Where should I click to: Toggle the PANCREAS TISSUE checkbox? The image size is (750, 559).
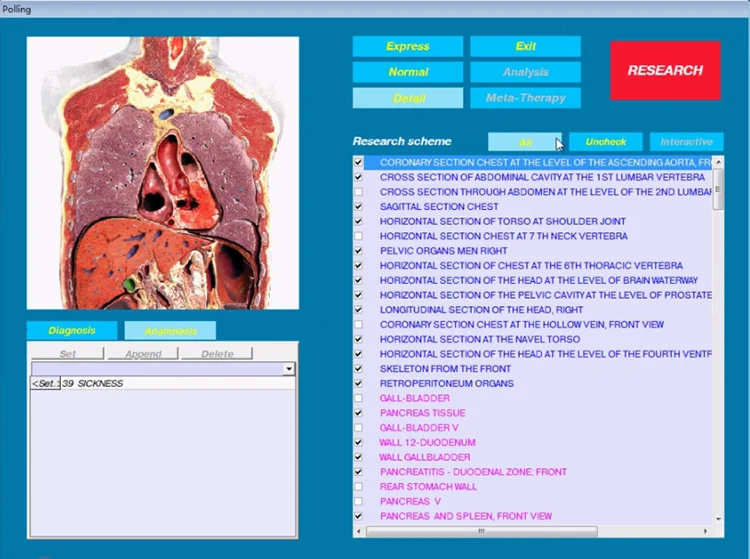tap(358, 413)
